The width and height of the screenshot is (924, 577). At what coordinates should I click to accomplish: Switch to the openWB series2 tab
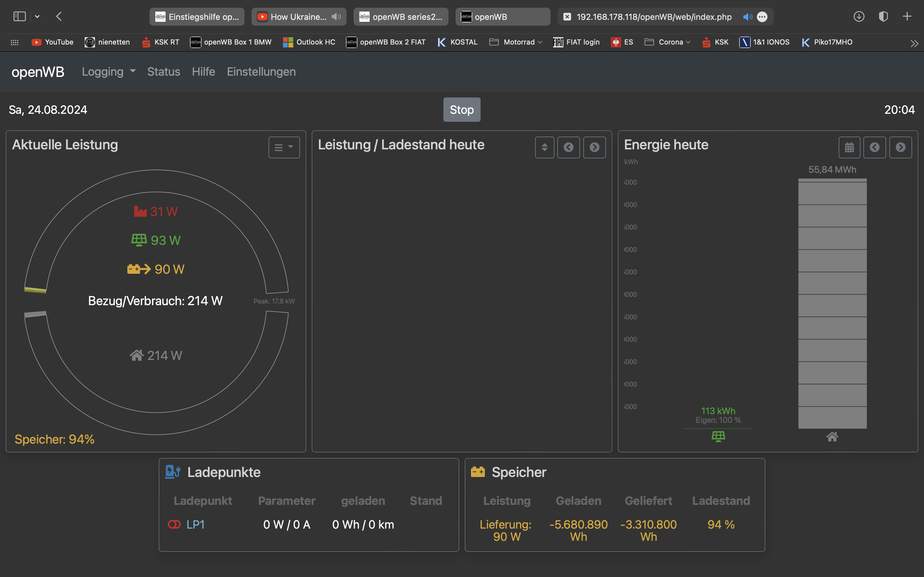(x=401, y=17)
